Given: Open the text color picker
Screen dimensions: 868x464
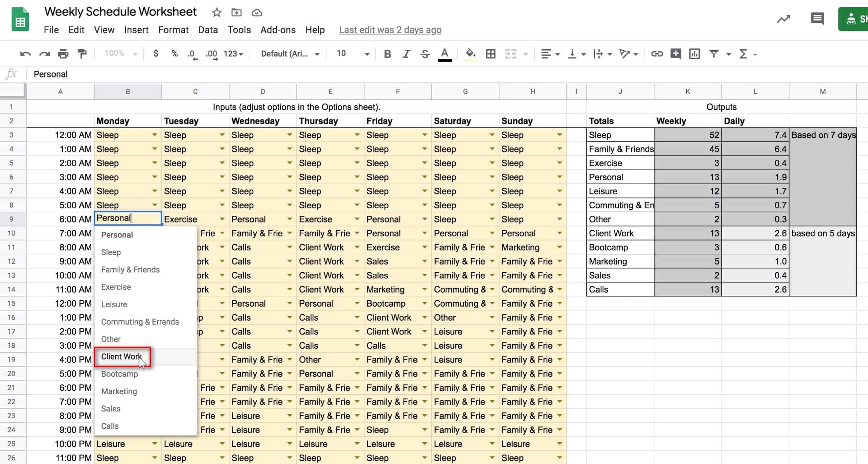Looking at the screenshot, I should [445, 54].
